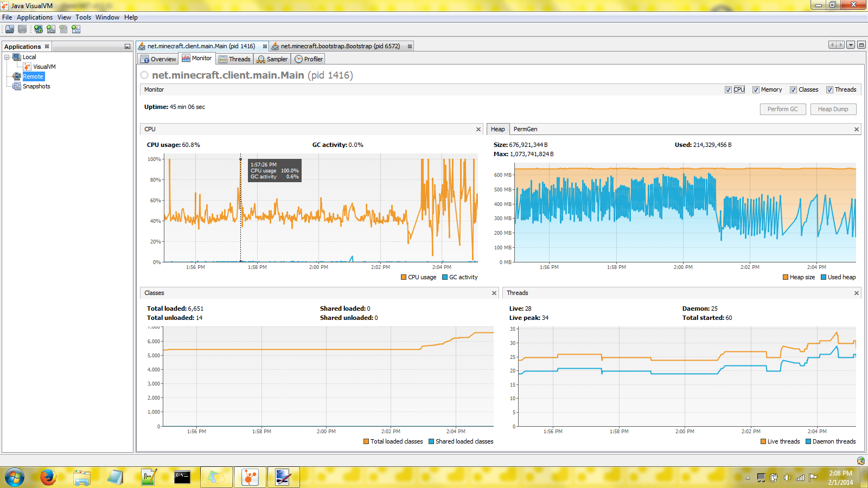Click the Heap Dump button
Screen dimensions: 868x488
click(833, 109)
